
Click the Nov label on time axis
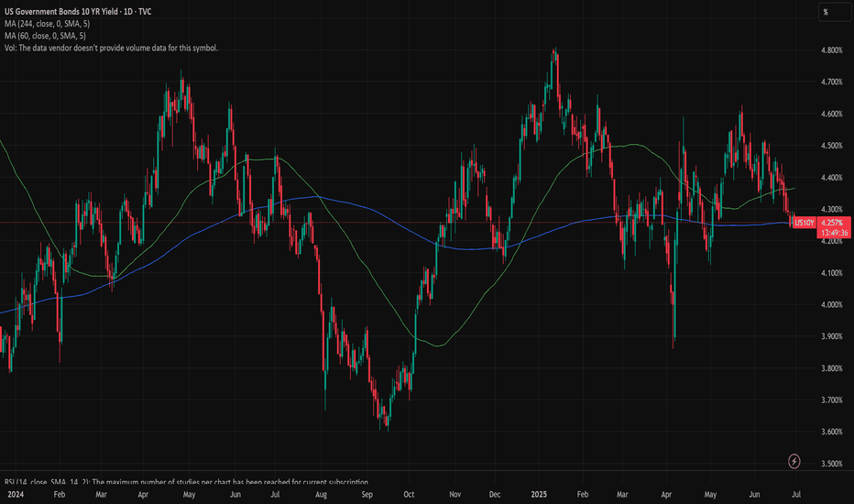point(454,494)
